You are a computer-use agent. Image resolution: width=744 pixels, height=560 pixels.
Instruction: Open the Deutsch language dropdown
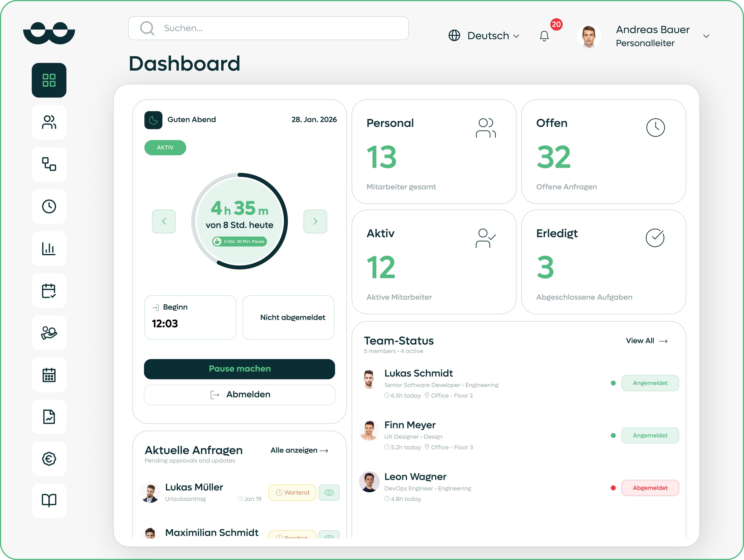coord(484,36)
